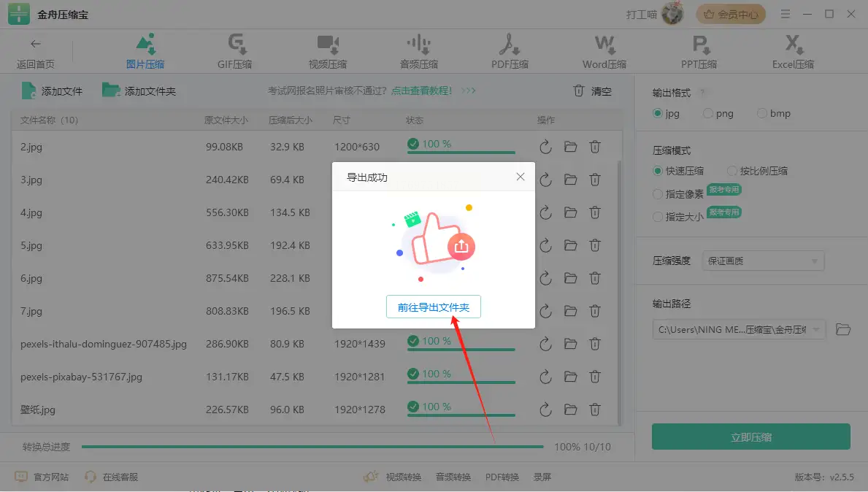Select 快速压缩 compression mode
This screenshot has width=868, height=492.
click(678, 171)
